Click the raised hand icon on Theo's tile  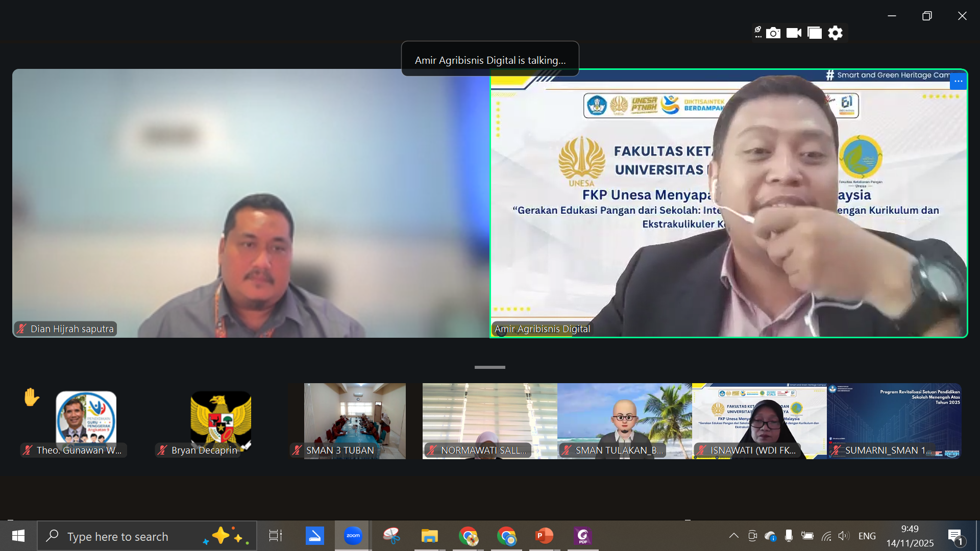[x=31, y=397]
